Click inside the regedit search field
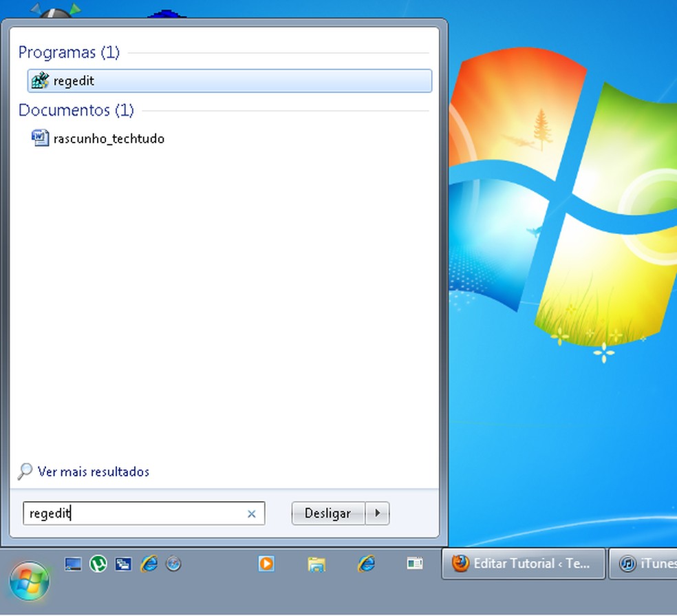Screen dimensions: 677x616 [138, 513]
